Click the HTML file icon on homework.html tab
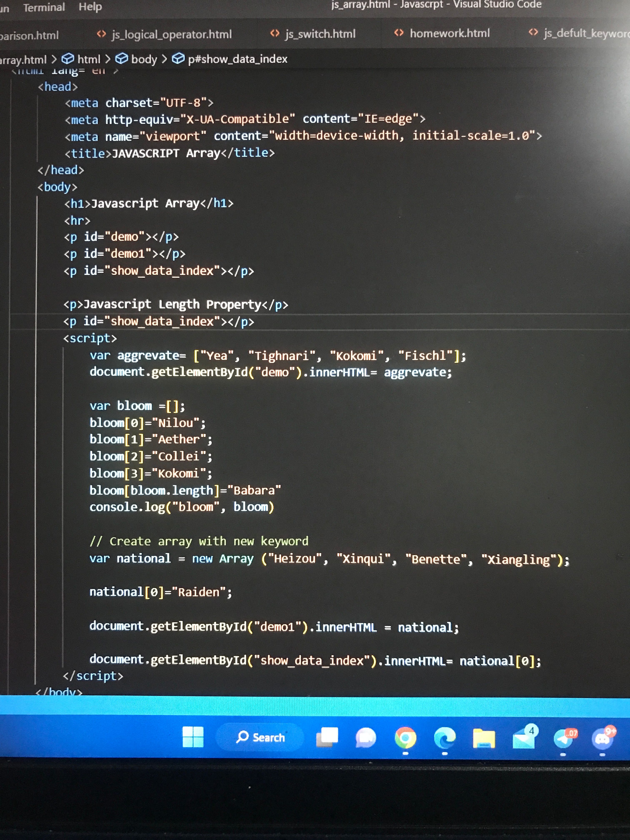 tap(399, 33)
